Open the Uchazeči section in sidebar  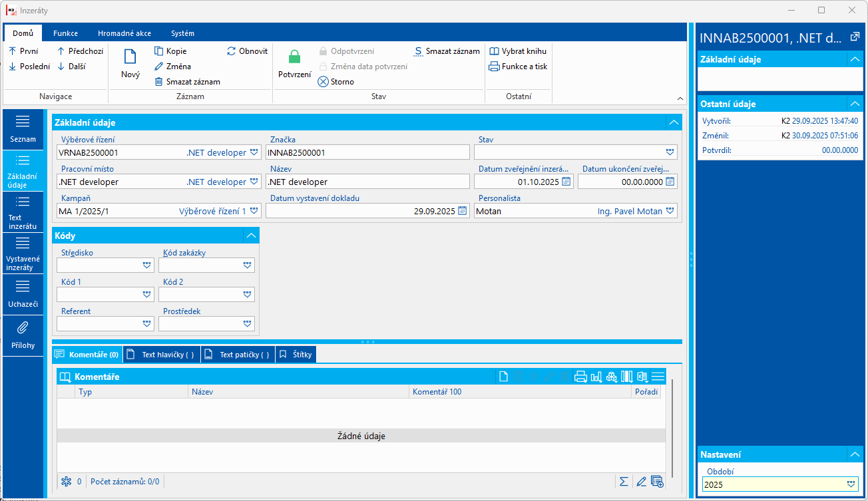23,295
